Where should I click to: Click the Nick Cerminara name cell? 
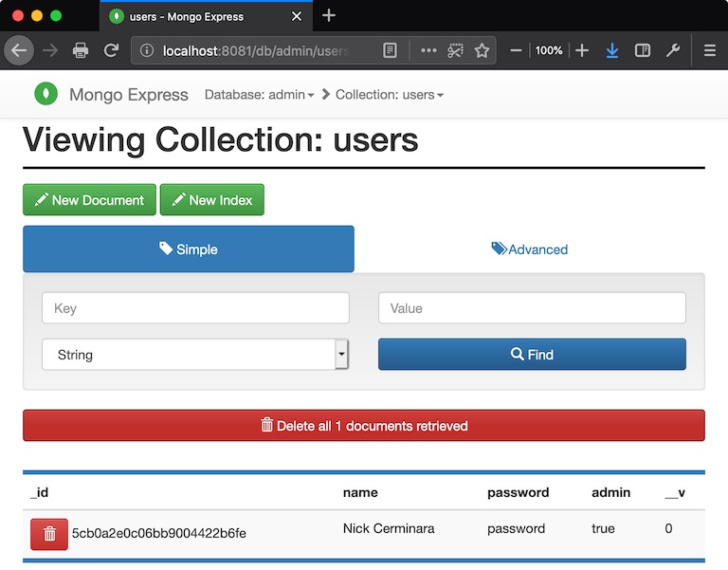tap(389, 528)
